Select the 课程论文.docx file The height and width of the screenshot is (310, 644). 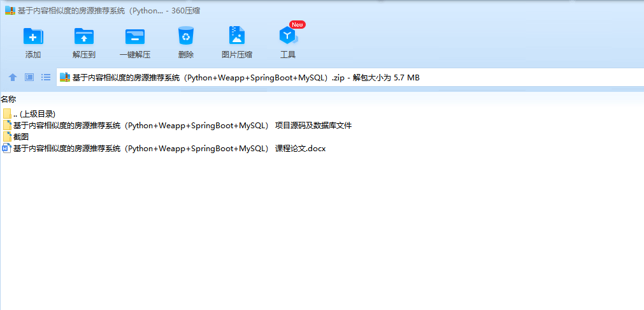[164, 149]
